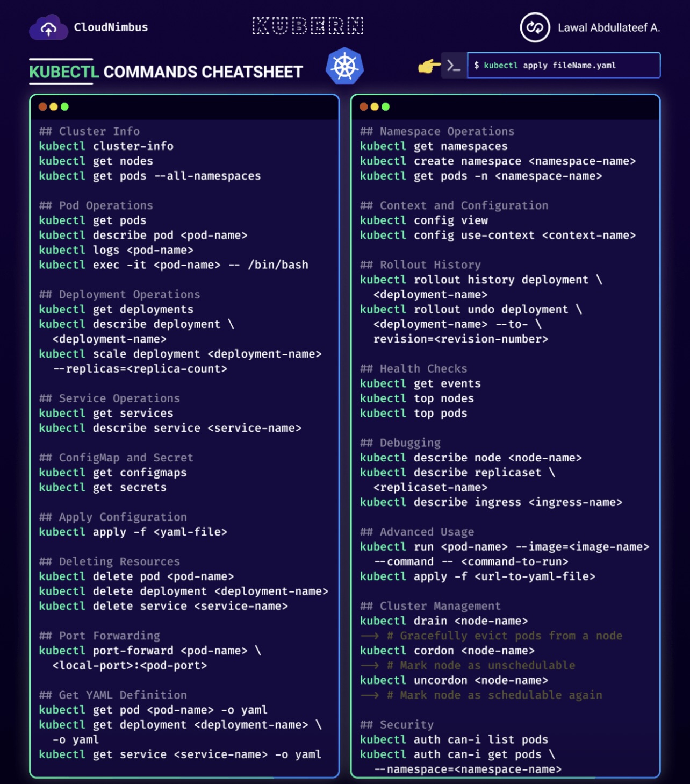Click 'revision=<revision-number>' line

(461, 339)
